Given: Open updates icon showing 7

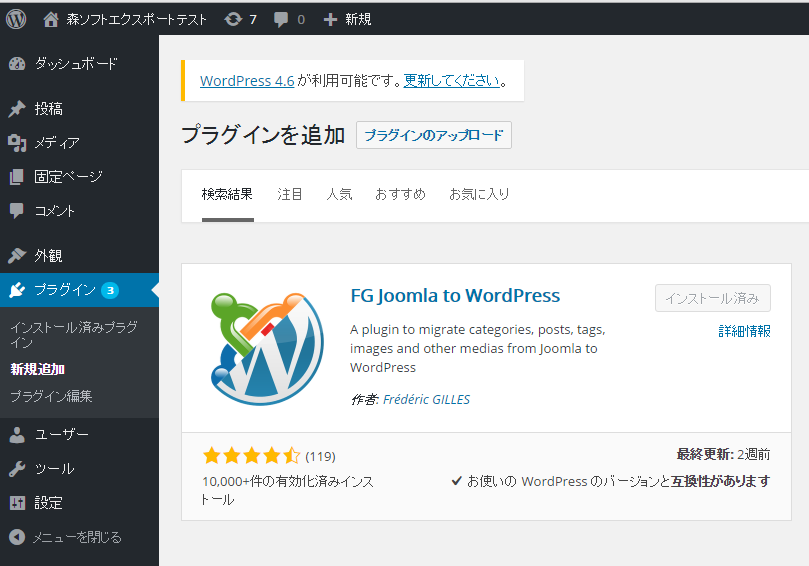Looking at the screenshot, I should click(233, 20).
